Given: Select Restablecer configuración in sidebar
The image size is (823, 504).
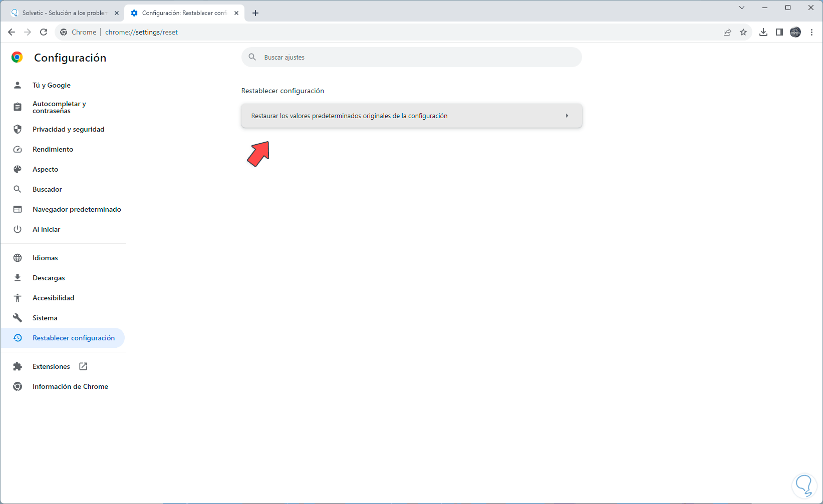Looking at the screenshot, I should click(63, 338).
